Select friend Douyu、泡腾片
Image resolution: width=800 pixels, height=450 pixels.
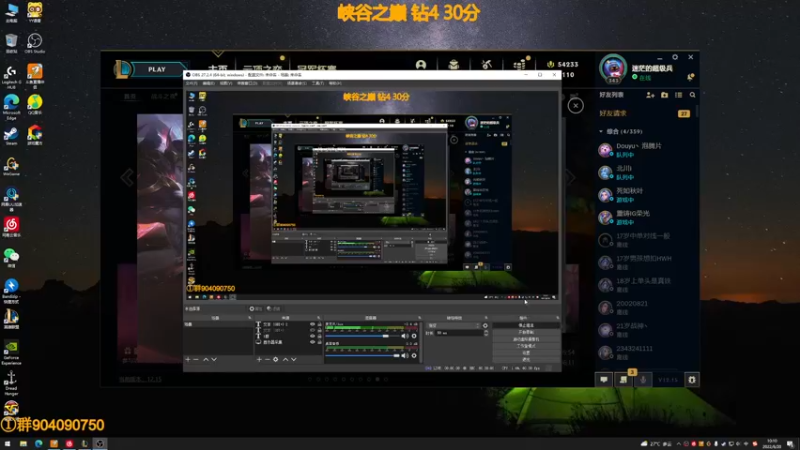(x=645, y=149)
